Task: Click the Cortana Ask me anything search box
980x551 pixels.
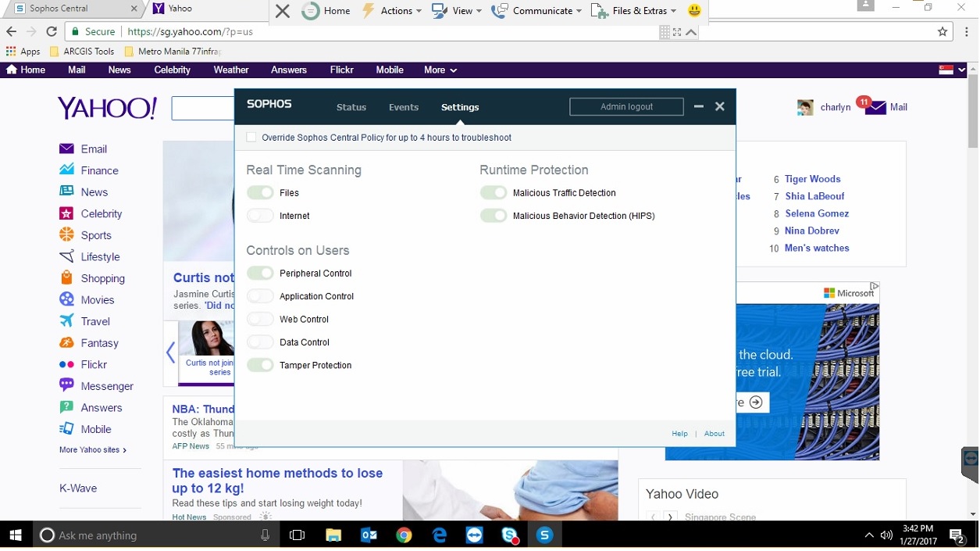Action: point(155,535)
